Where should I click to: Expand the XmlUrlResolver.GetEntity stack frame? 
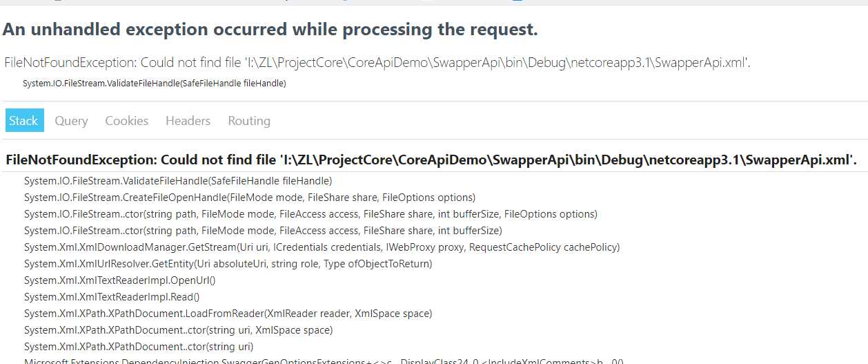pyautogui.click(x=228, y=264)
